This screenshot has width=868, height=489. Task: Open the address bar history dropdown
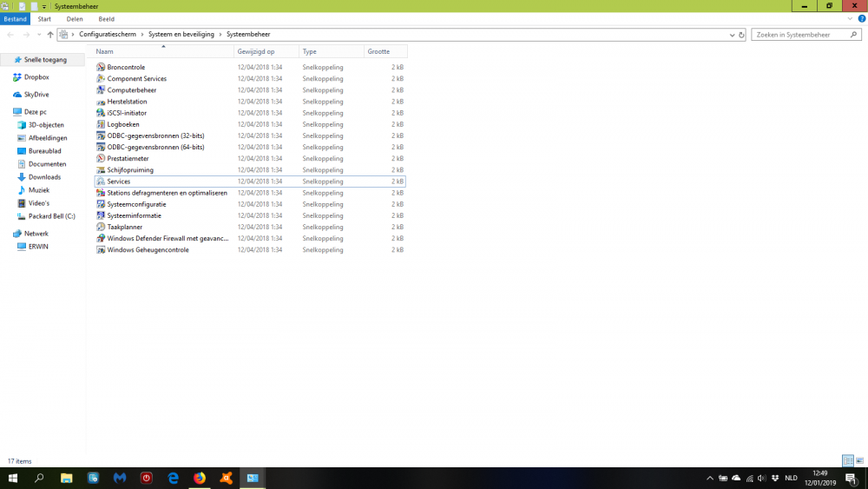point(732,35)
